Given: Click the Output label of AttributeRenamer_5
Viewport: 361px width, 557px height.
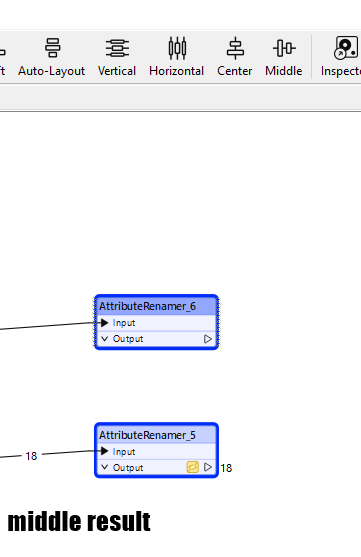Looking at the screenshot, I should 128,467.
